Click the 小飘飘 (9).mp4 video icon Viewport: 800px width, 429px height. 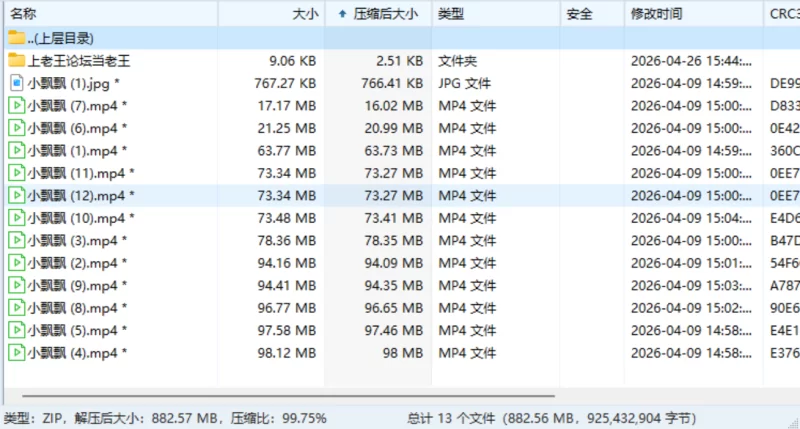pos(16,285)
